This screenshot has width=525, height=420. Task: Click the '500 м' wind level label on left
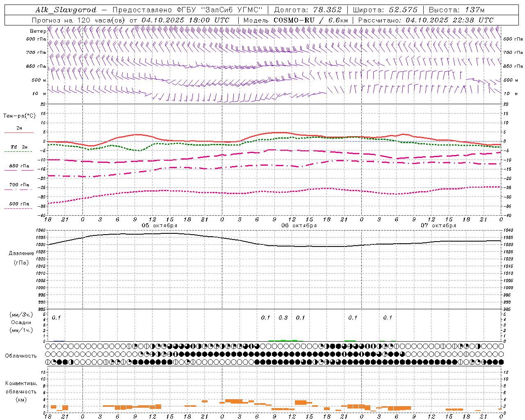[39, 80]
